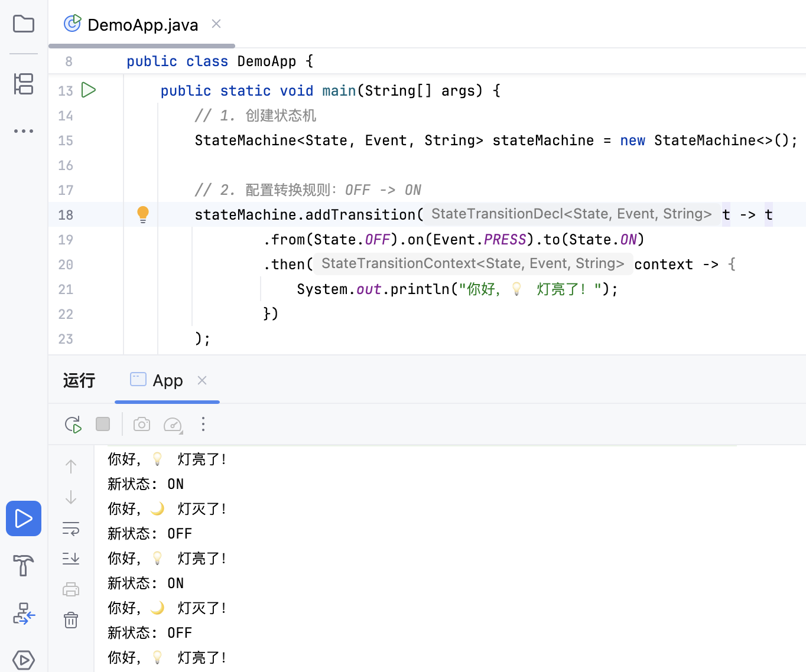Select the App run tab

(167, 381)
